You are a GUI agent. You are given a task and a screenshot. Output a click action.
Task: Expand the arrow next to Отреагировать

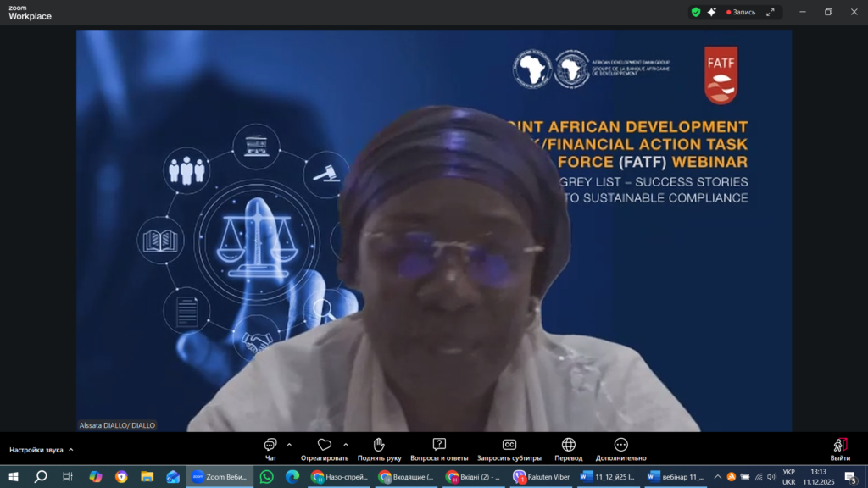tap(346, 444)
